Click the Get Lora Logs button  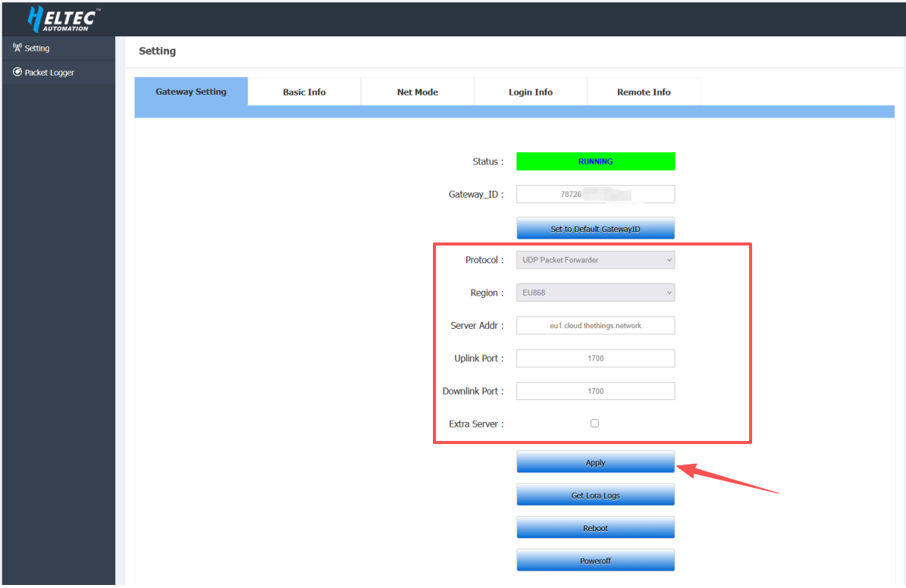[x=595, y=495]
